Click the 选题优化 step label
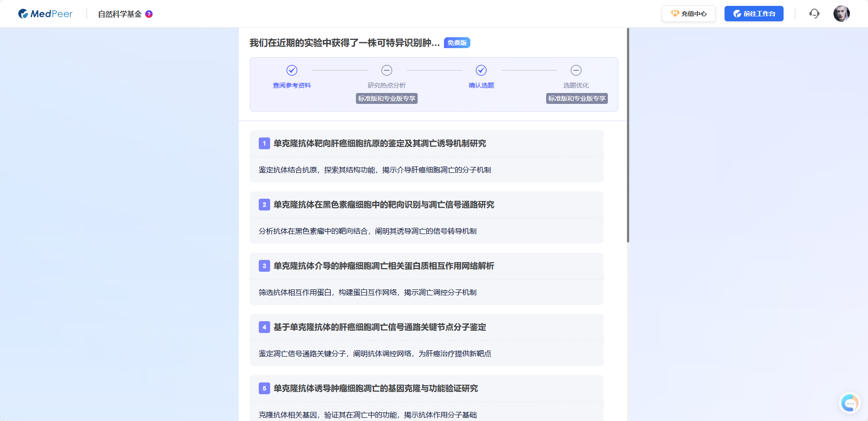Viewport: 868px width, 421px height. tap(576, 85)
